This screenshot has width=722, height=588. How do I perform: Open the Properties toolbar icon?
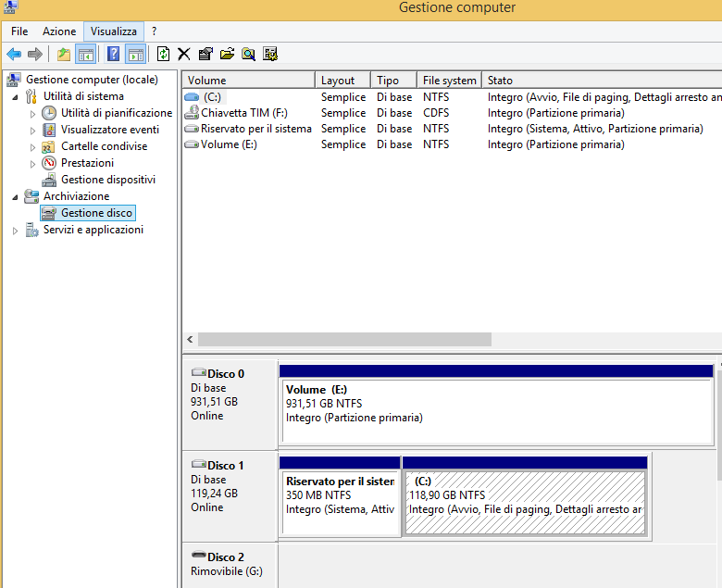click(x=205, y=54)
